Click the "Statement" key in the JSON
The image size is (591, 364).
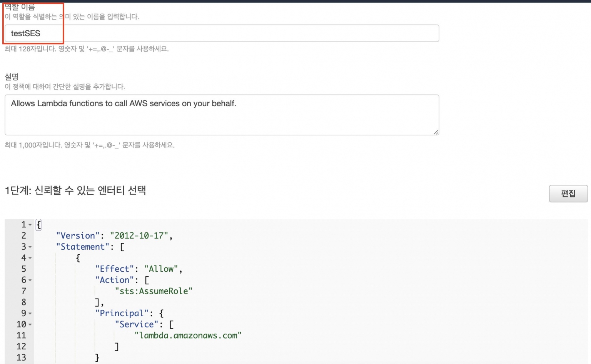pos(82,247)
